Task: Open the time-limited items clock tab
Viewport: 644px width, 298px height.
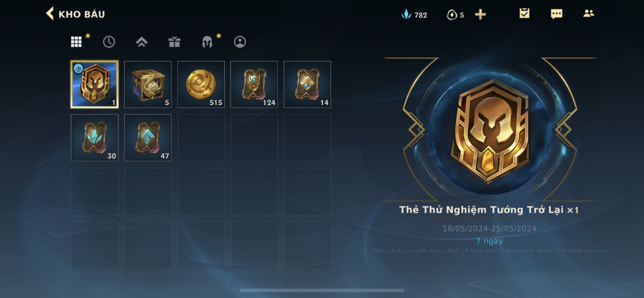Action: pos(109,42)
